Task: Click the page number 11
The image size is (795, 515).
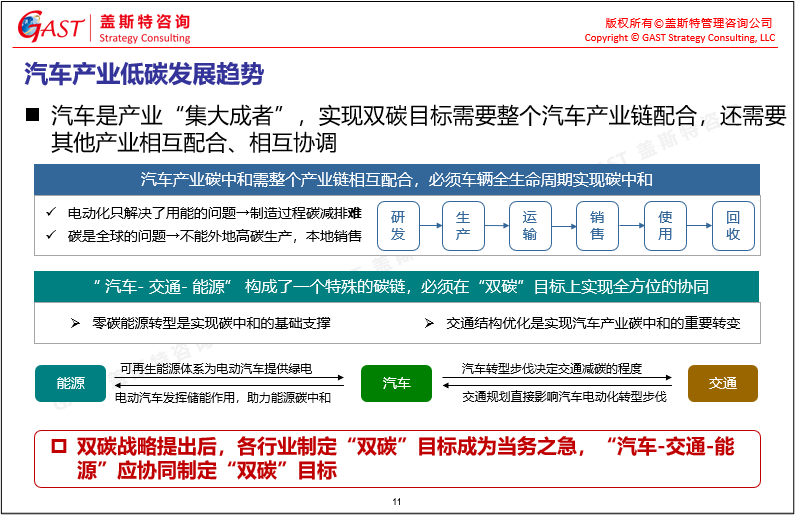Action: [x=397, y=501]
